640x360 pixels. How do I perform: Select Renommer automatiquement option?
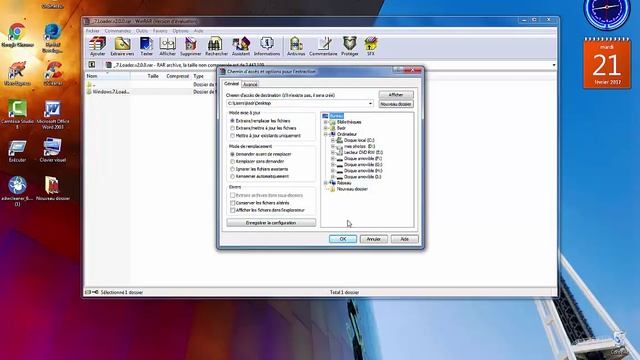click(x=232, y=176)
